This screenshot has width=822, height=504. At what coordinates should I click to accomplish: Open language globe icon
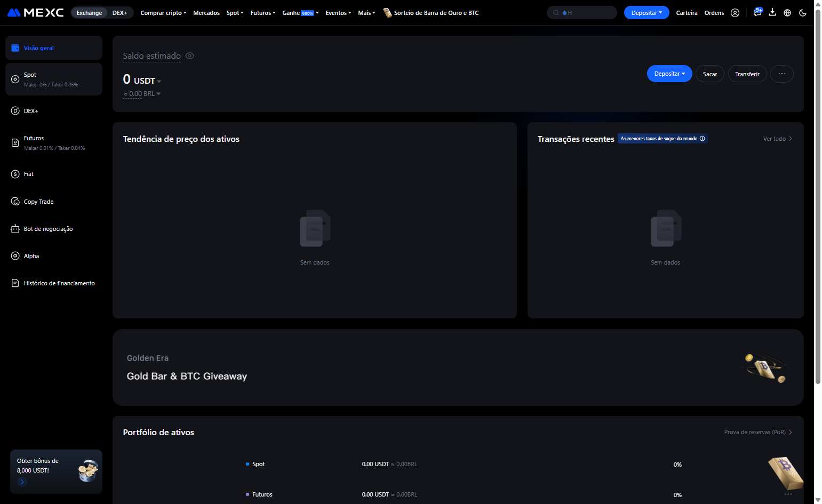(787, 13)
